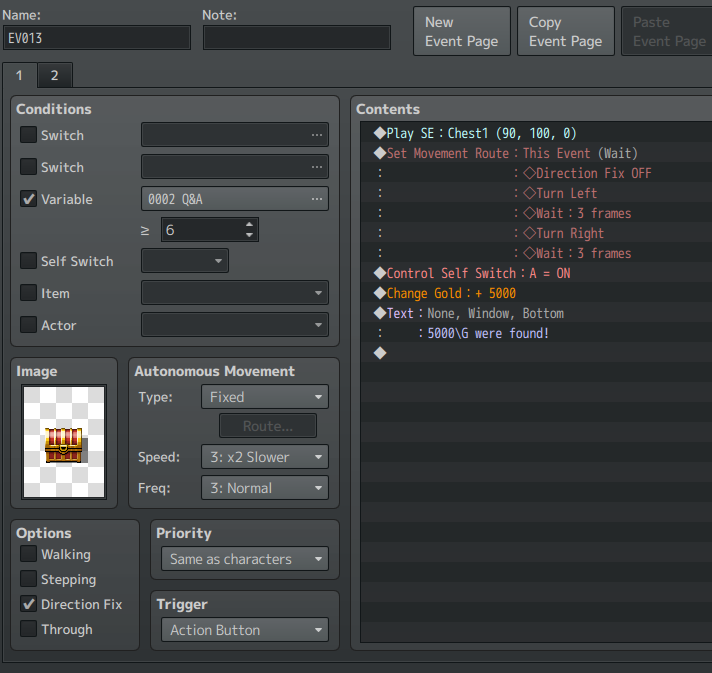Image resolution: width=712 pixels, height=673 pixels.
Task: Enable the Actor condition checkbox
Action: [28, 325]
